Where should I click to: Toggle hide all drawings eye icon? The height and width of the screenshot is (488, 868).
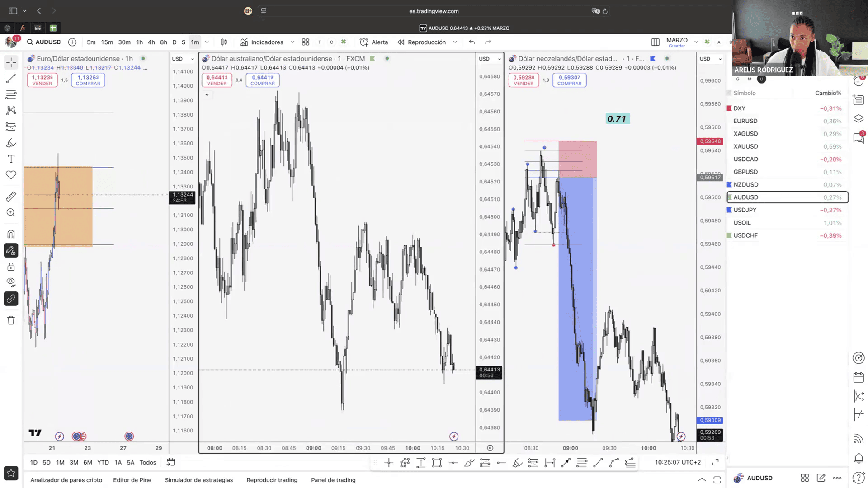point(11,282)
